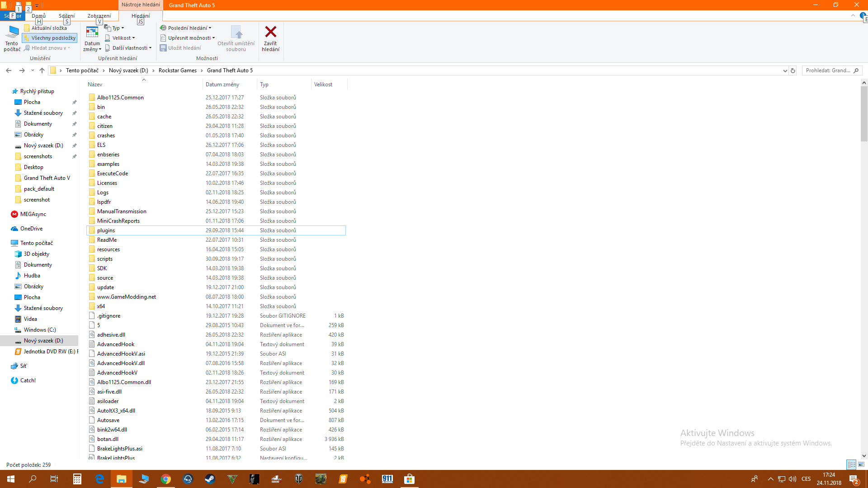Image resolution: width=868 pixels, height=488 pixels.
Task: Click the Tento počítač ribbon icon
Action: [x=12, y=33]
